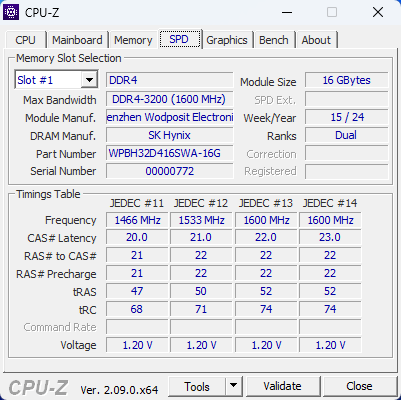Open the Bench tab
Viewport: 401px width, 400px height.
[x=274, y=40]
